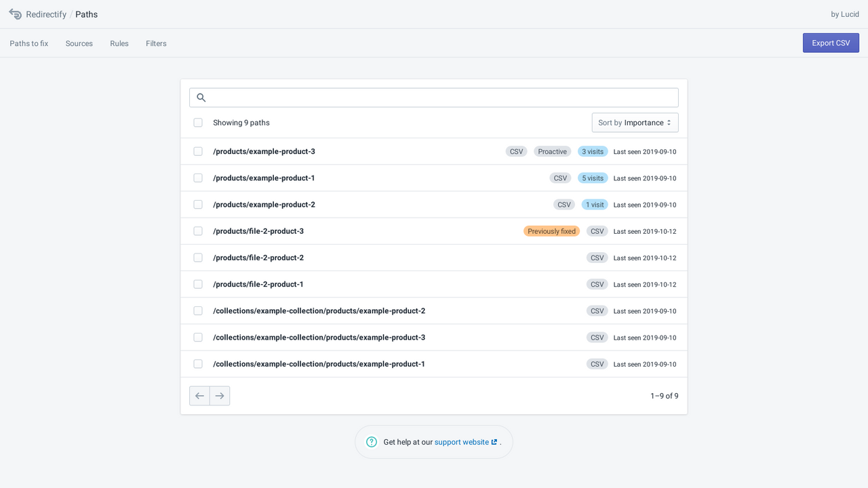This screenshot has width=868, height=488.
Task: Click the Redirectify breadcrumb link
Action: pyautogui.click(x=46, y=14)
